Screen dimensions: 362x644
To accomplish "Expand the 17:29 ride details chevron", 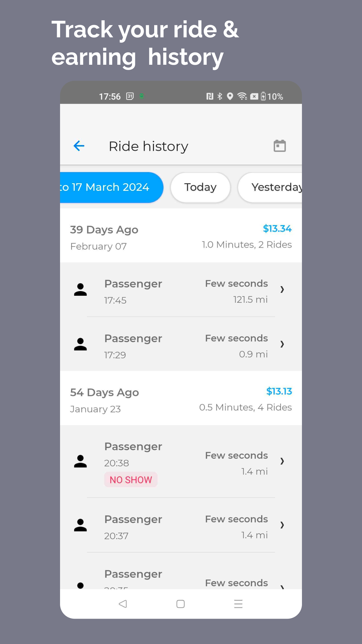I will 282,344.
